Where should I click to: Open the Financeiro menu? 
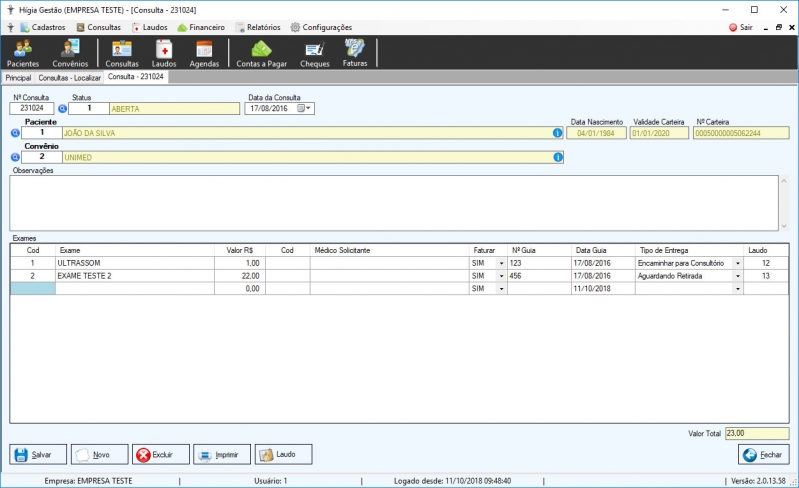tap(201, 28)
